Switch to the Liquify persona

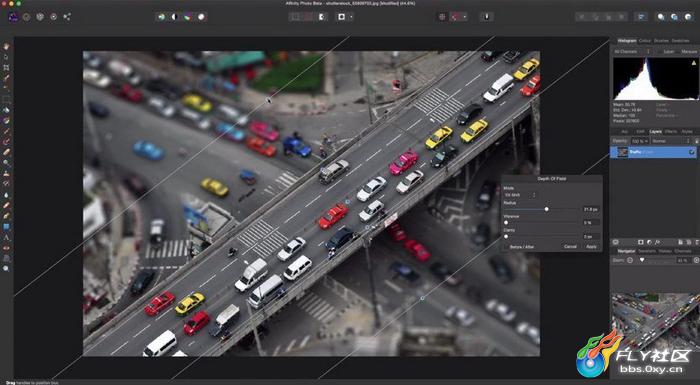point(27,17)
